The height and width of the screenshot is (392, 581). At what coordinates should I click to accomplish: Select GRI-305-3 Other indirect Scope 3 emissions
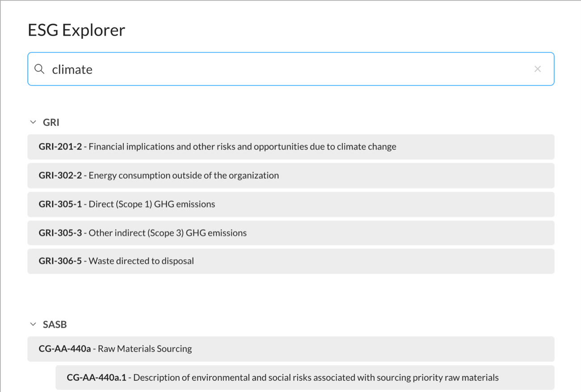click(291, 233)
